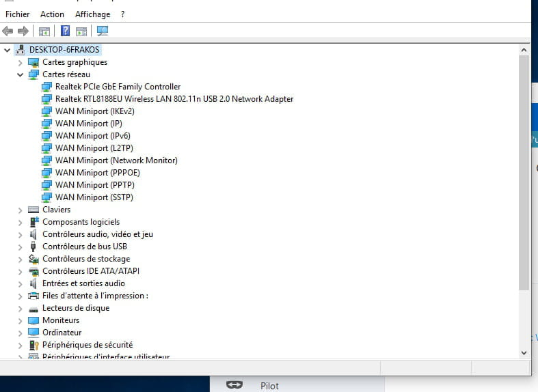Click the Lecteurs de disque drive icon
Viewport: 538px width, 392px height.
tap(33, 308)
